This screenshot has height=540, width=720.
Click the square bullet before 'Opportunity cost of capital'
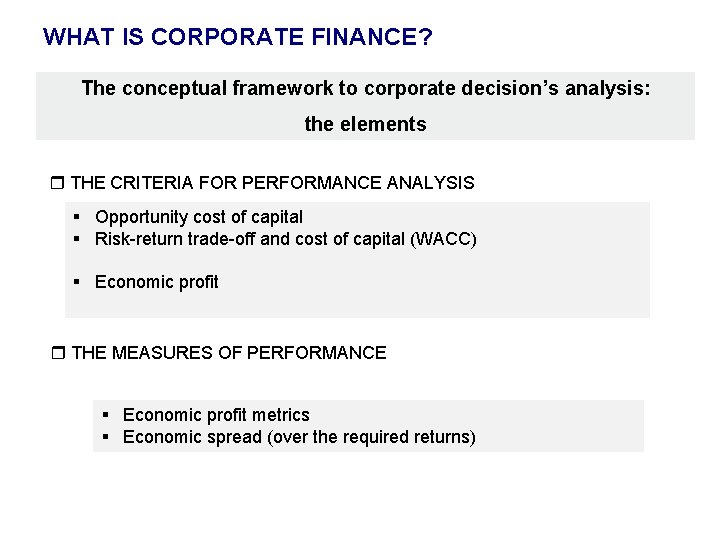coord(77,217)
